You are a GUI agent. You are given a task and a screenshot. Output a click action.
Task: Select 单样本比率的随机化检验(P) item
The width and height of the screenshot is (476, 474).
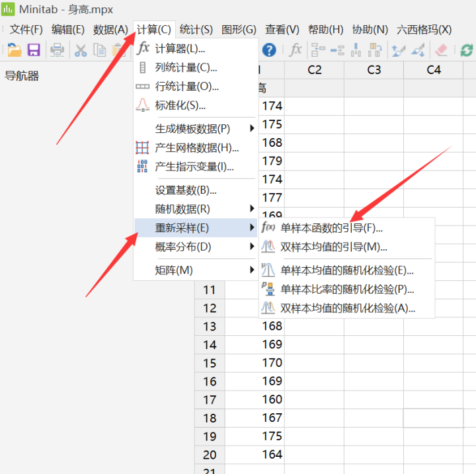coord(346,289)
